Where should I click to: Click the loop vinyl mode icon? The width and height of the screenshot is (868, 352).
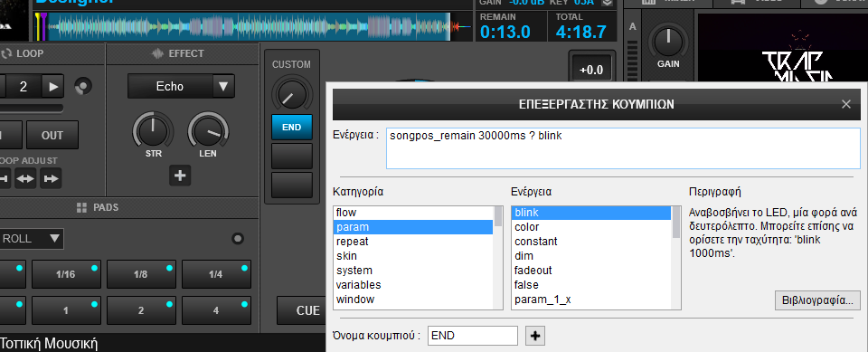(83, 87)
